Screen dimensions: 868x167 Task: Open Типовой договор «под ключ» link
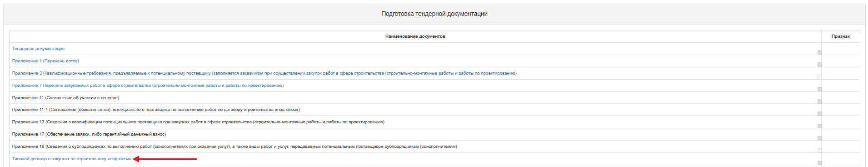71,159
